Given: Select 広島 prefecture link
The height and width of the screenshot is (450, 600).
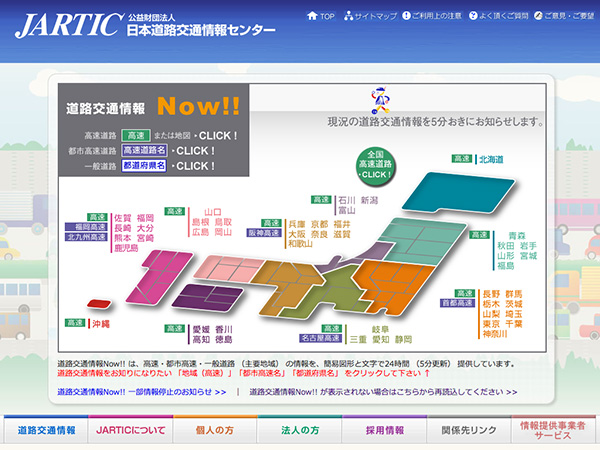Looking at the screenshot, I should tap(201, 232).
